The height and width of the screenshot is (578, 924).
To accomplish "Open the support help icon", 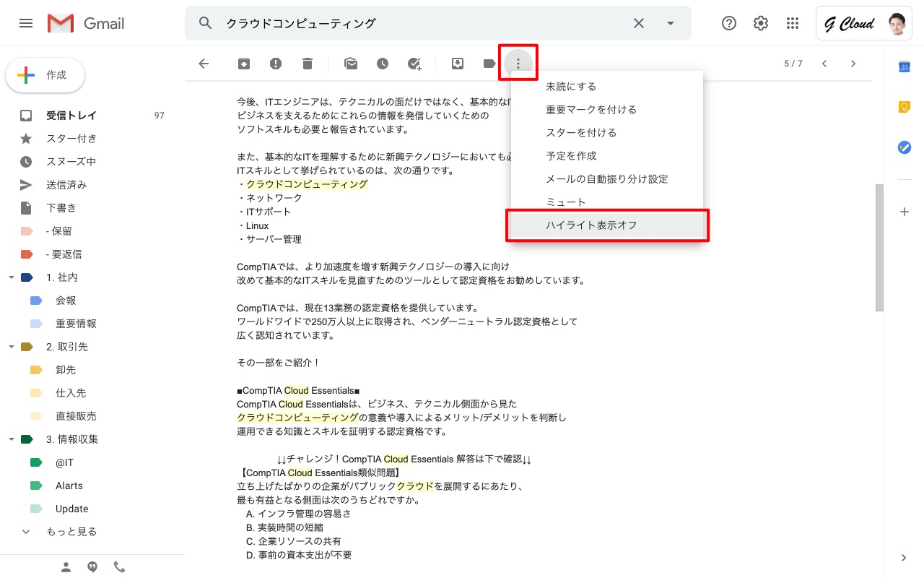I will (729, 23).
